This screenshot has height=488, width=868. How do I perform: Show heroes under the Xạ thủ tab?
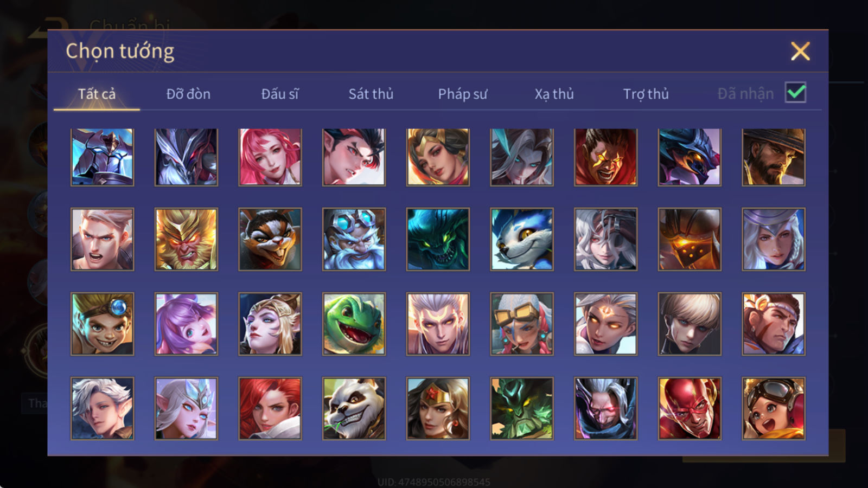pos(554,94)
